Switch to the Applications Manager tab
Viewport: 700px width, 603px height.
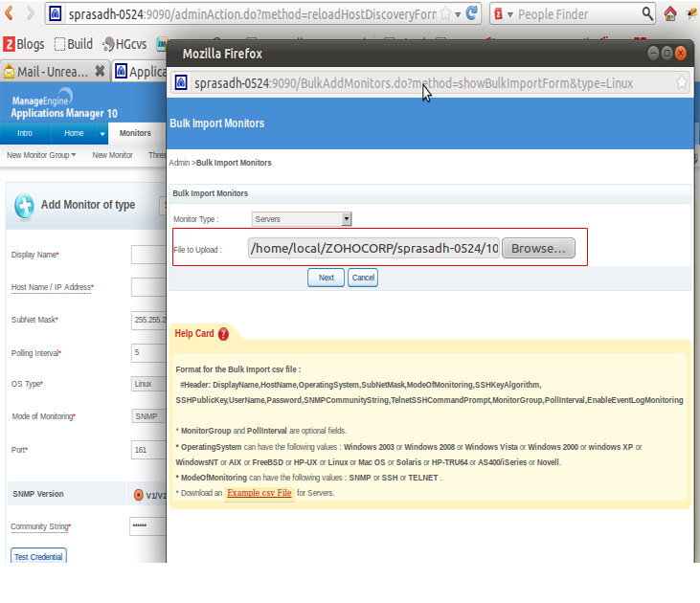click(x=140, y=72)
